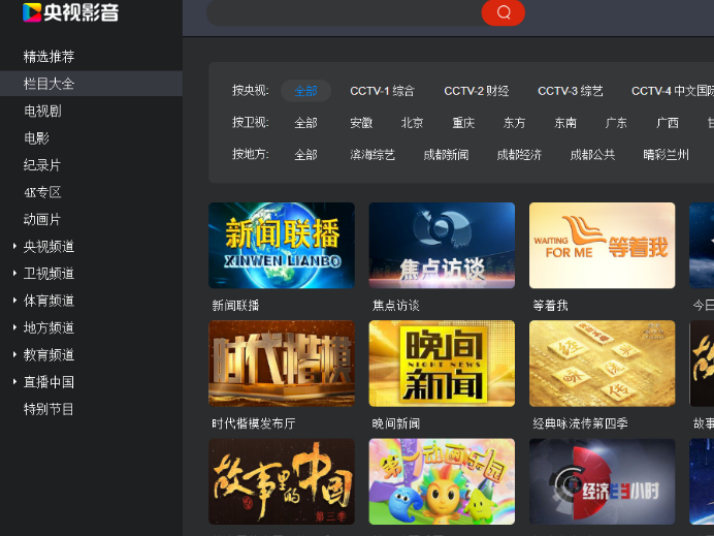The height and width of the screenshot is (536, 714).
Task: Expand 教育频道 triangle arrow
Action: coord(15,355)
